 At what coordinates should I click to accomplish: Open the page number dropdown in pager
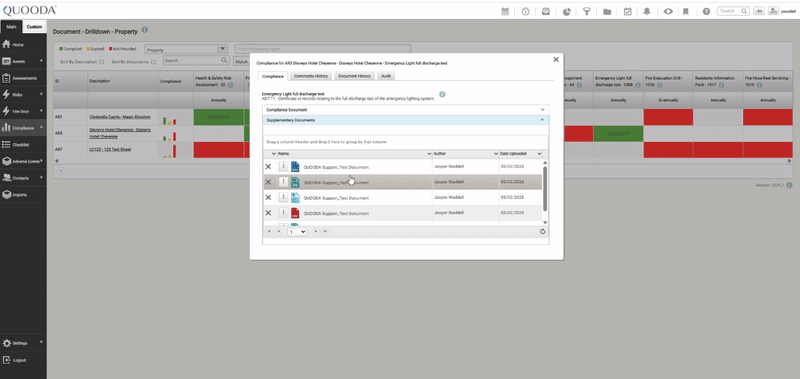tap(296, 232)
